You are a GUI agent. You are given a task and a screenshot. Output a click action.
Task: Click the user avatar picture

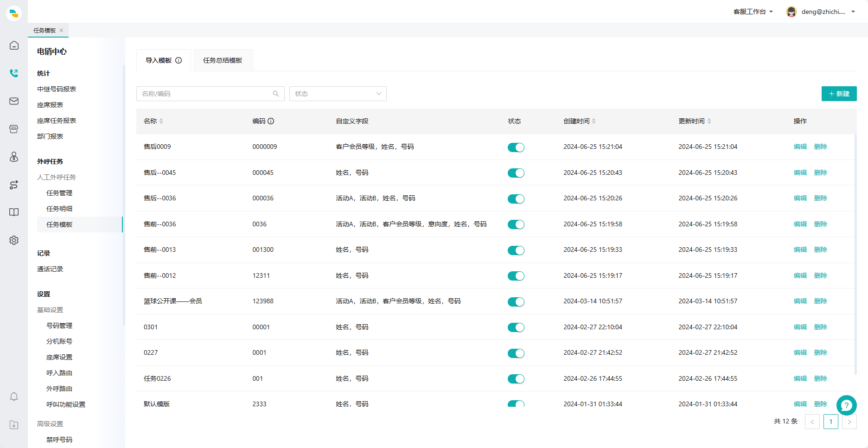coord(791,12)
